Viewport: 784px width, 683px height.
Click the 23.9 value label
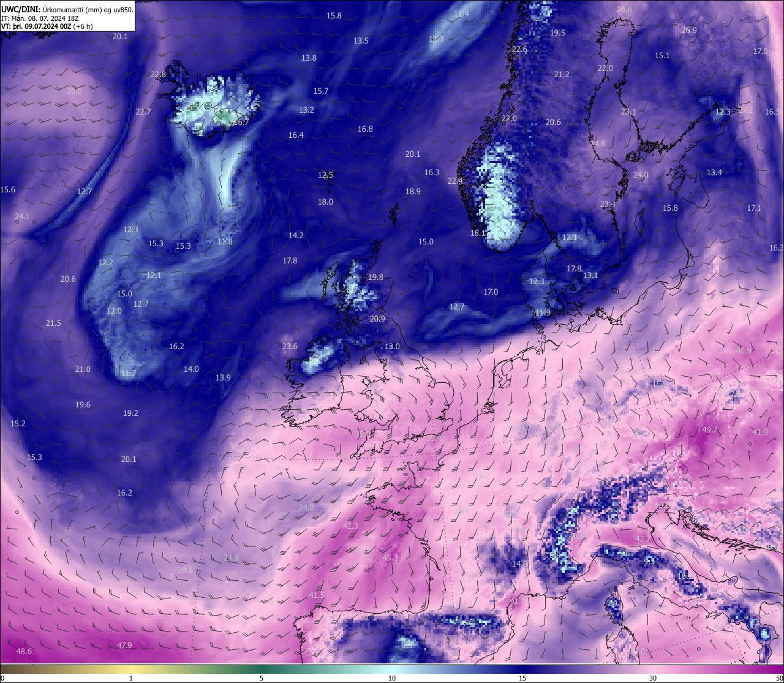(x=231, y=558)
